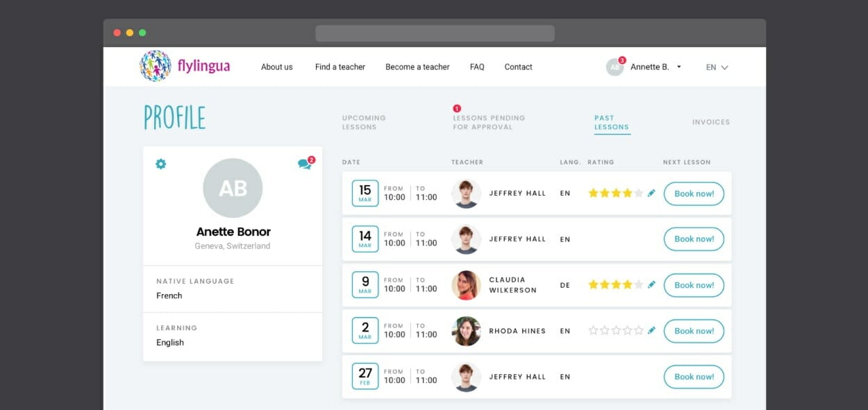Image resolution: width=868 pixels, height=410 pixels.
Task: Click Claudia Wilkerson's photo
Action: [466, 285]
